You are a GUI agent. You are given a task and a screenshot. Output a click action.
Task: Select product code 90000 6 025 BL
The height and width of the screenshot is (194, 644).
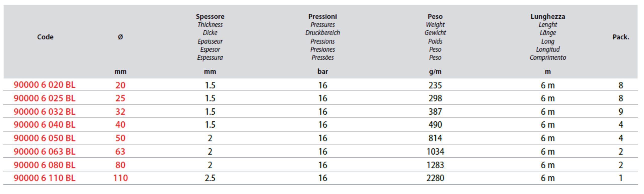point(45,98)
